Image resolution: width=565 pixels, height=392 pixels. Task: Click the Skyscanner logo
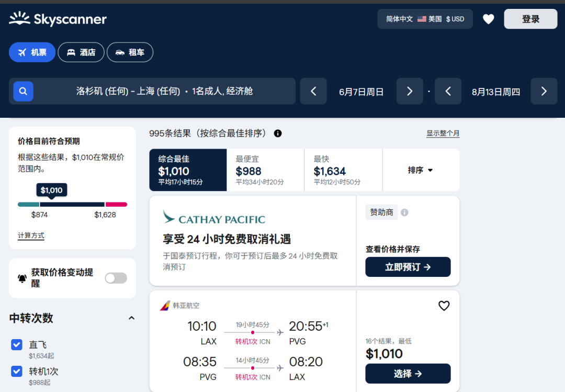click(58, 19)
